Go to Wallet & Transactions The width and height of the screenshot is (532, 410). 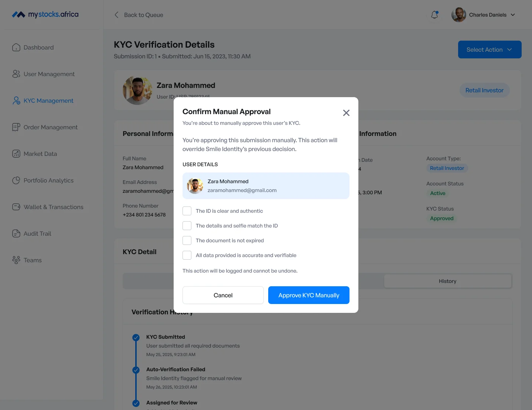(x=54, y=207)
